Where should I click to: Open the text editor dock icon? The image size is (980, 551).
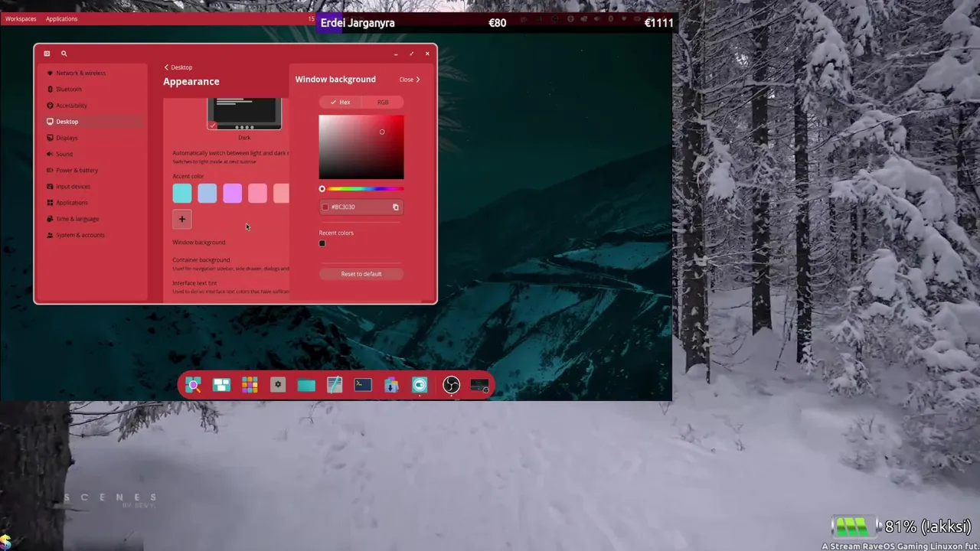pos(335,385)
